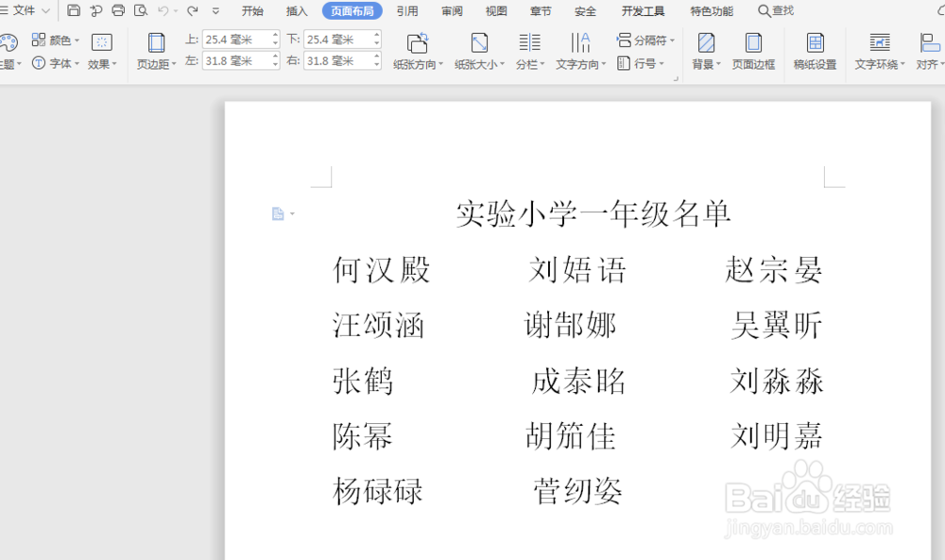Decrease the right margin with down stepper
This screenshot has width=945, height=560.
coord(377,65)
